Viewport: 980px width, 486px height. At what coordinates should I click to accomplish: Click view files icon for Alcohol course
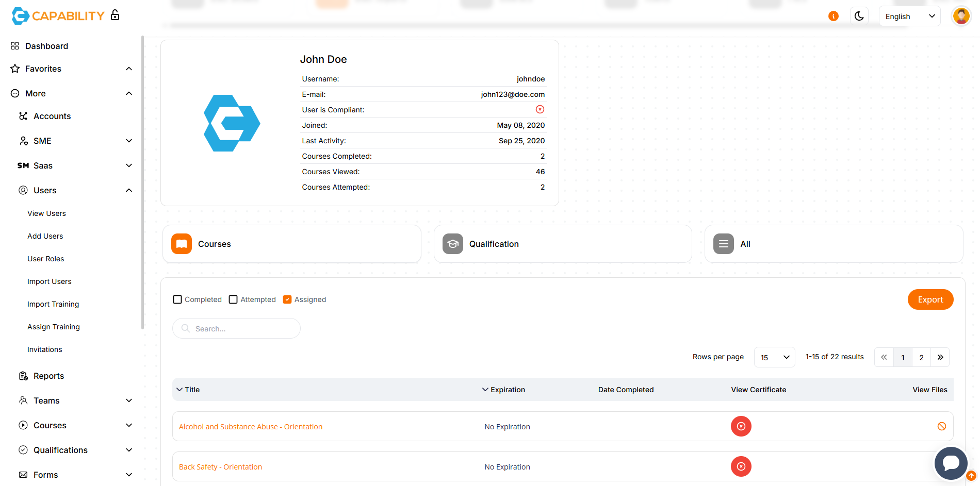pos(941,426)
